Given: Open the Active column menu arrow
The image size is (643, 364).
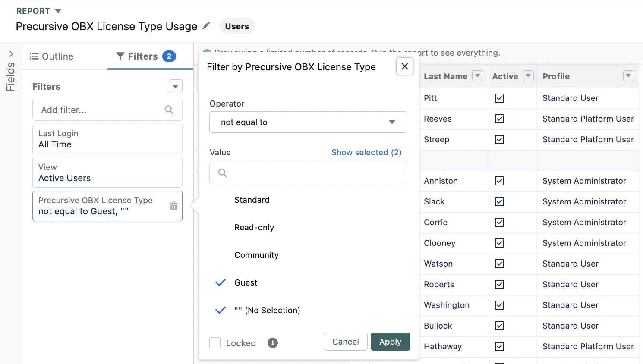Looking at the screenshot, I should 528,76.
